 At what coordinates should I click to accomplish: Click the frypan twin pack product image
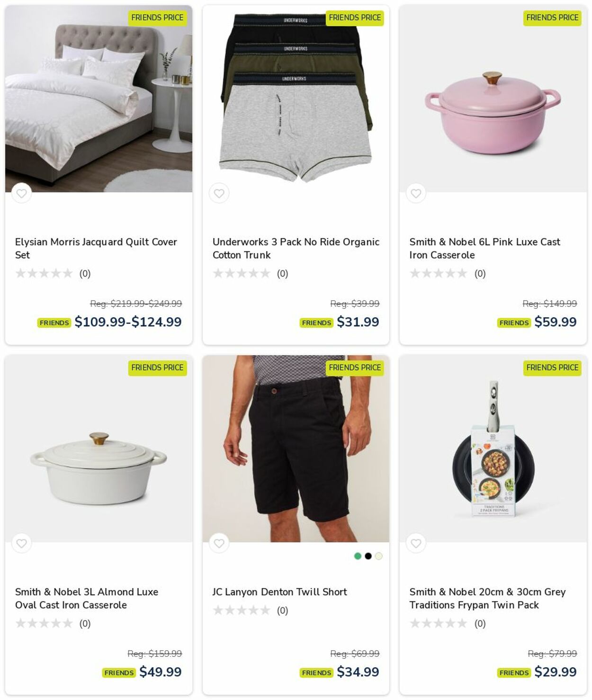tap(493, 449)
